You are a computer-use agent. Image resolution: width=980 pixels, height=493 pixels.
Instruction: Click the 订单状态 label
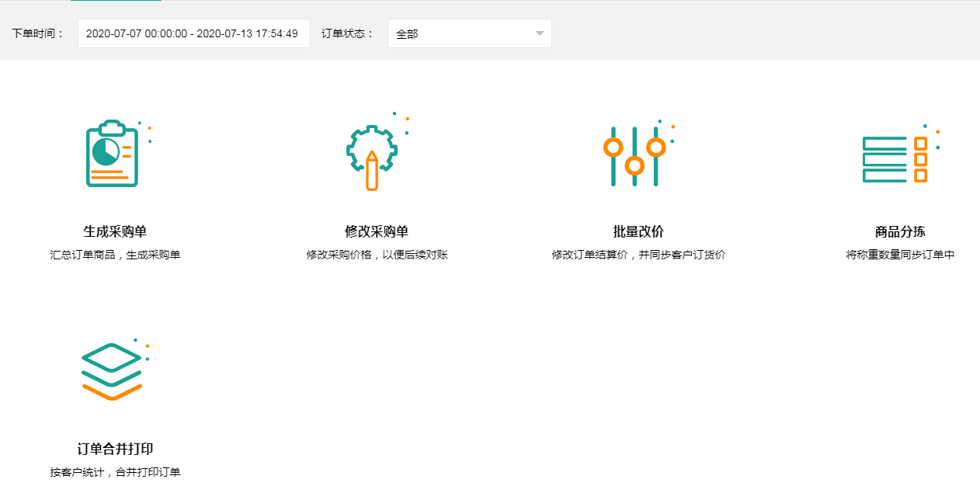(348, 34)
